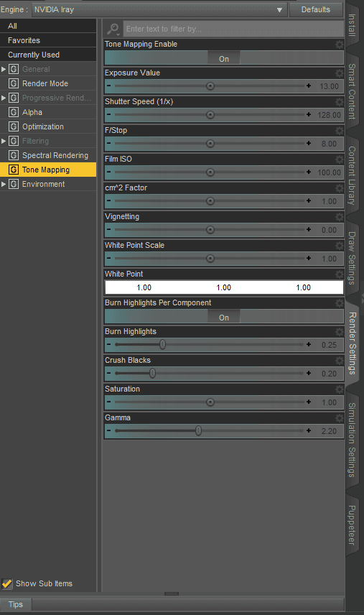The height and width of the screenshot is (615, 364).
Task: Click the Crush Blacks slider handle
Action: (x=152, y=373)
